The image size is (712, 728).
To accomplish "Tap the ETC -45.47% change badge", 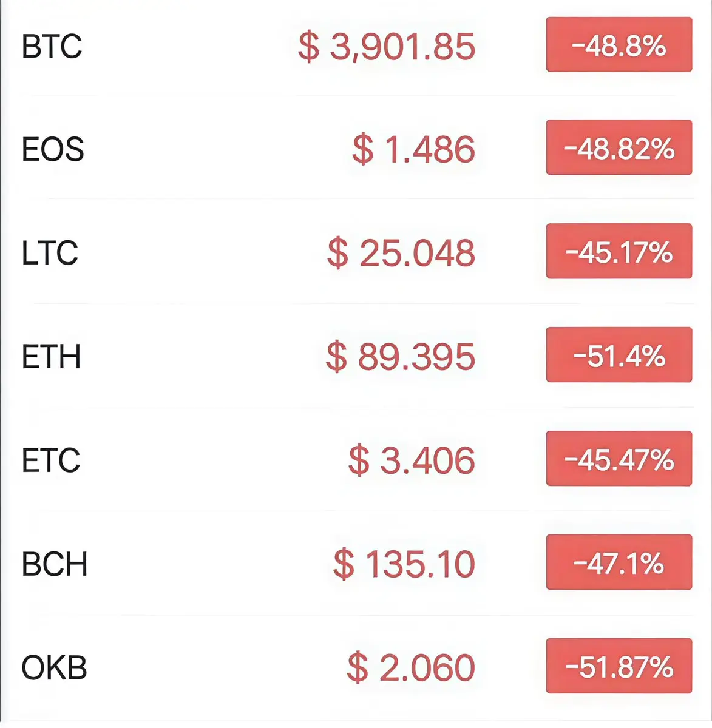I will pos(619,459).
